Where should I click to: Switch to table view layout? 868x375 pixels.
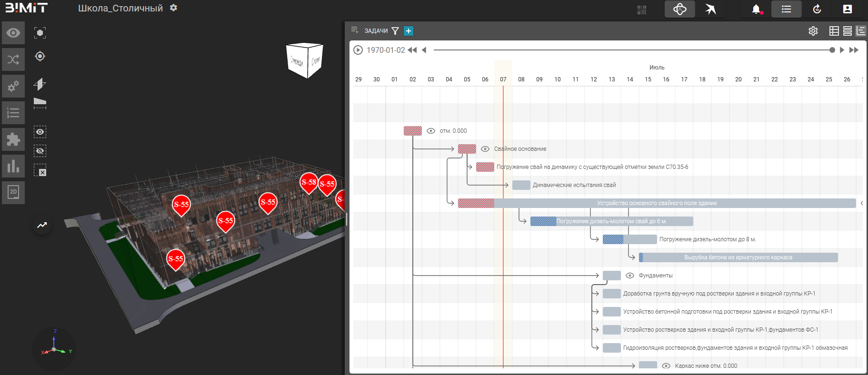(x=834, y=31)
